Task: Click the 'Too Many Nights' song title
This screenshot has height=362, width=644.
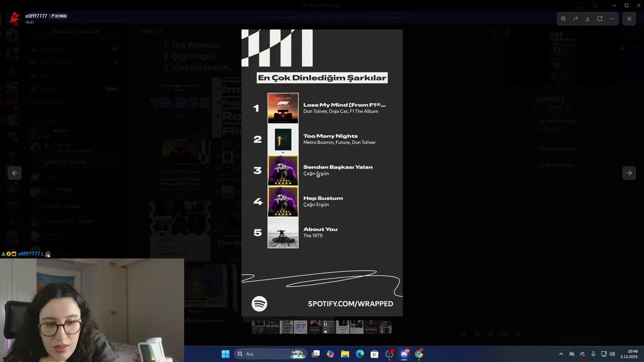Action: coord(331,136)
